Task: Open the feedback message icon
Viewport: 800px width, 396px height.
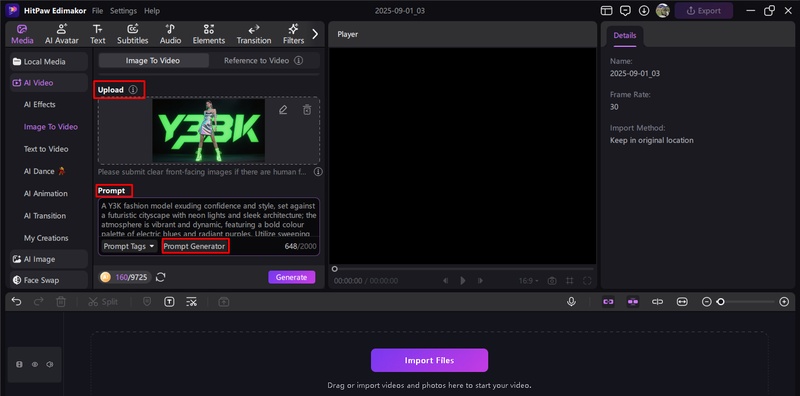Action: click(x=625, y=11)
